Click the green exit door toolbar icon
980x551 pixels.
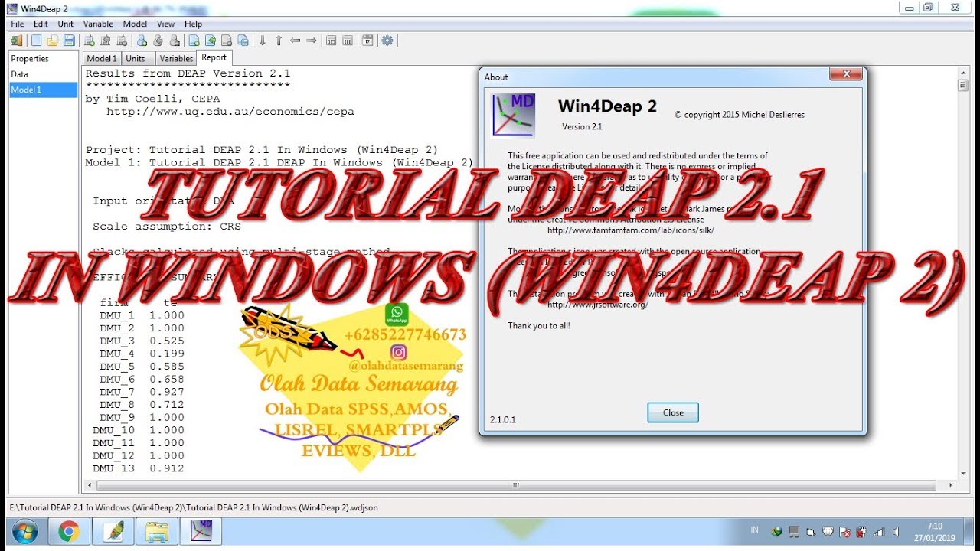pyautogui.click(x=17, y=41)
